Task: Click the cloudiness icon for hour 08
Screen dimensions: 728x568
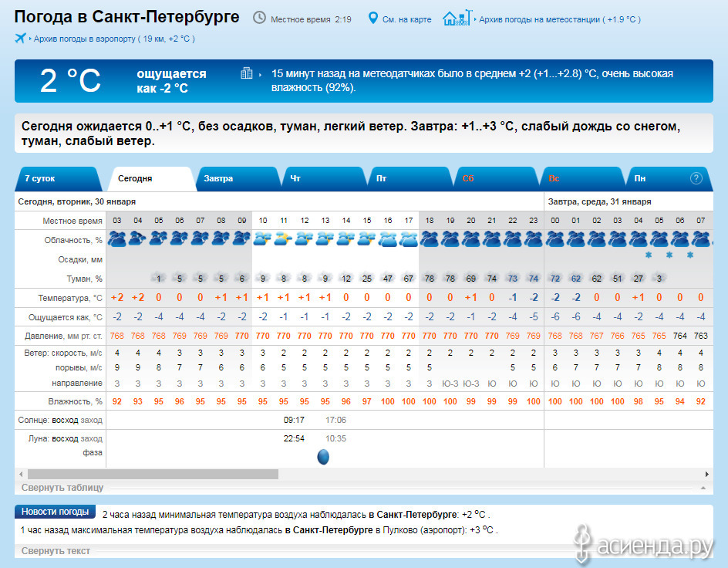Action: 221,239
